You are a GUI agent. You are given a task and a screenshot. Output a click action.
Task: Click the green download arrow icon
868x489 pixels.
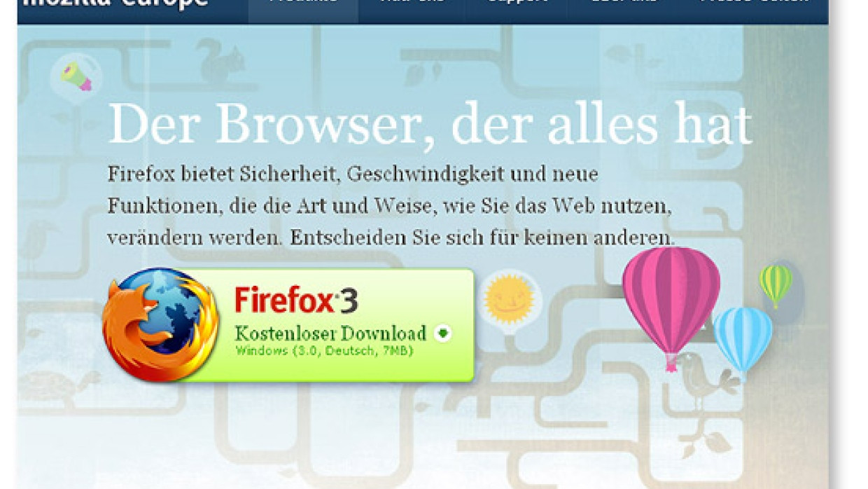(442, 333)
